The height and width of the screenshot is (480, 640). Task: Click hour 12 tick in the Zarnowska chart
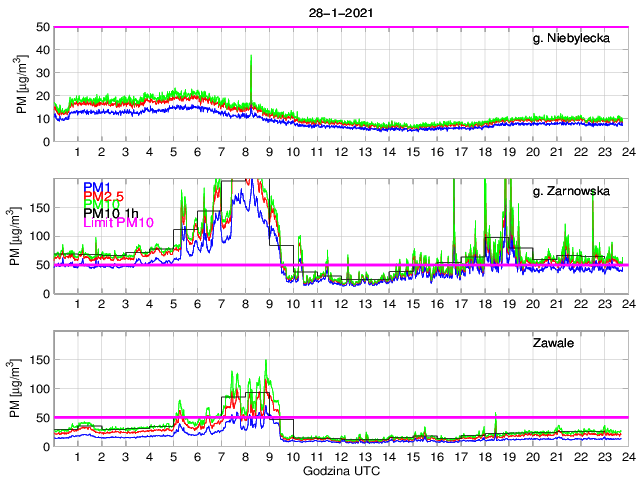(340, 304)
